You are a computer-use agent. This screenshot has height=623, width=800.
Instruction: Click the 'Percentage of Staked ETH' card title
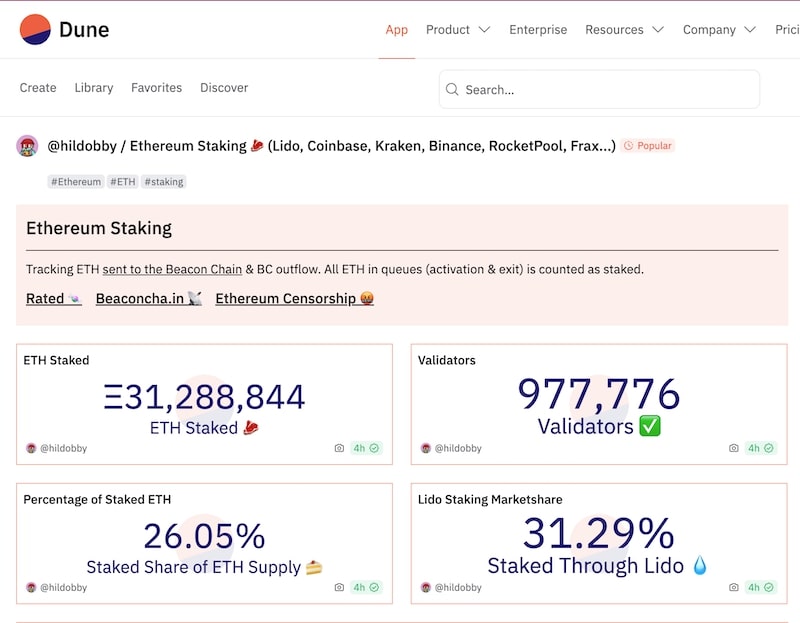(x=97, y=500)
